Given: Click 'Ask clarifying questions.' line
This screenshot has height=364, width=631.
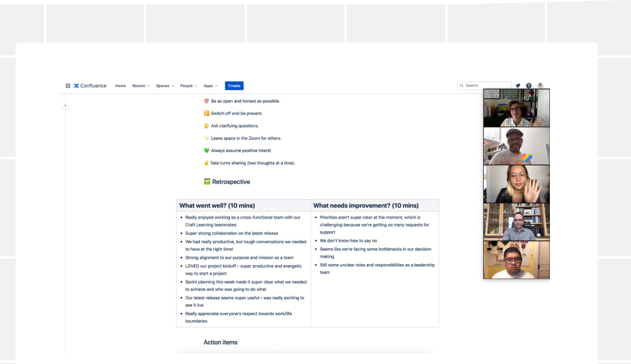Looking at the screenshot, I should tap(234, 126).
